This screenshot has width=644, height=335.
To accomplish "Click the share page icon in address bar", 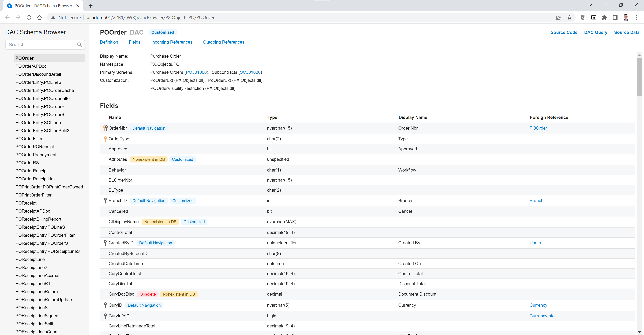I will 559,17.
